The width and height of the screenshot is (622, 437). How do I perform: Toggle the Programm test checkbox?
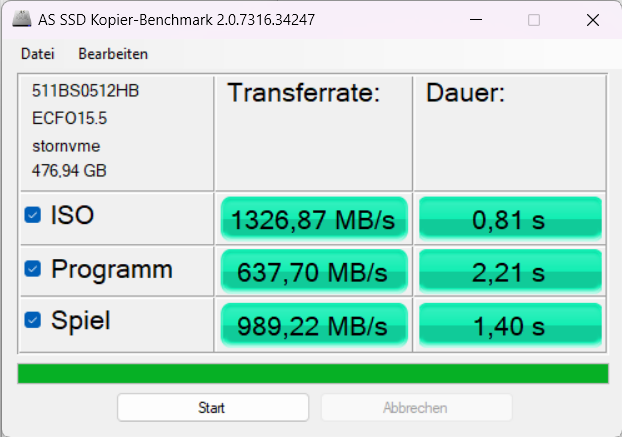pos(33,268)
